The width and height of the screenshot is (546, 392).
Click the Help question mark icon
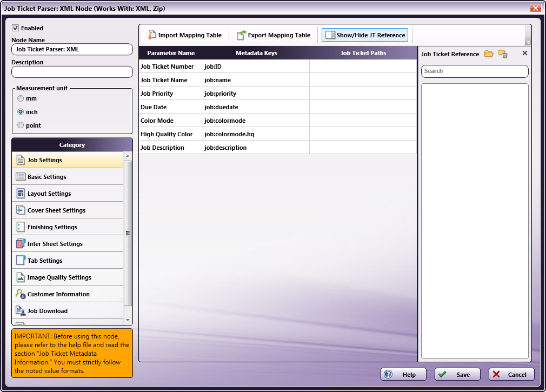(x=388, y=374)
